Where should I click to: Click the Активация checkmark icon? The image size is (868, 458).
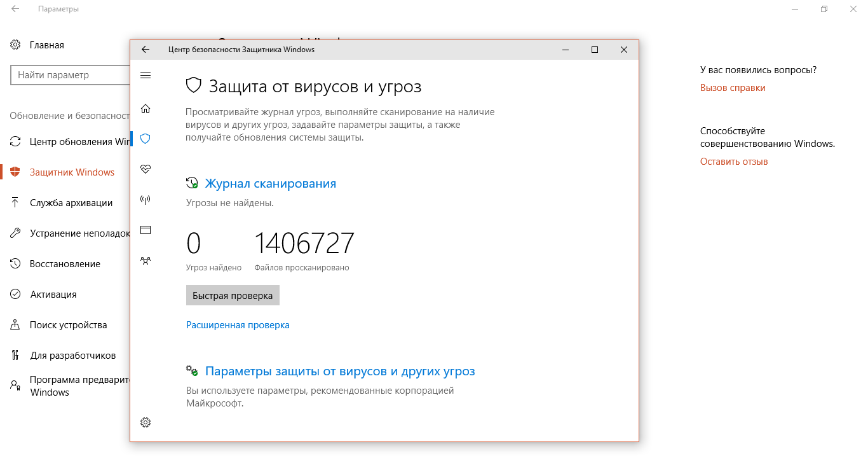15,295
